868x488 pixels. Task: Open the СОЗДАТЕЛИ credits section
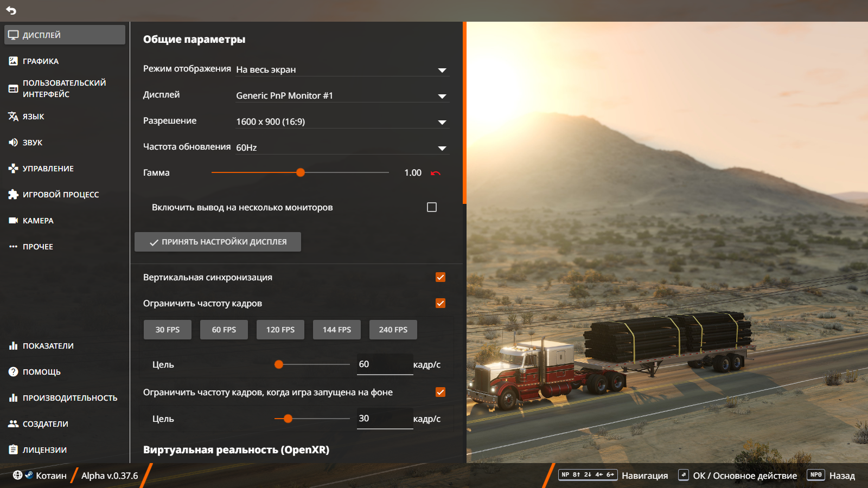(65, 423)
